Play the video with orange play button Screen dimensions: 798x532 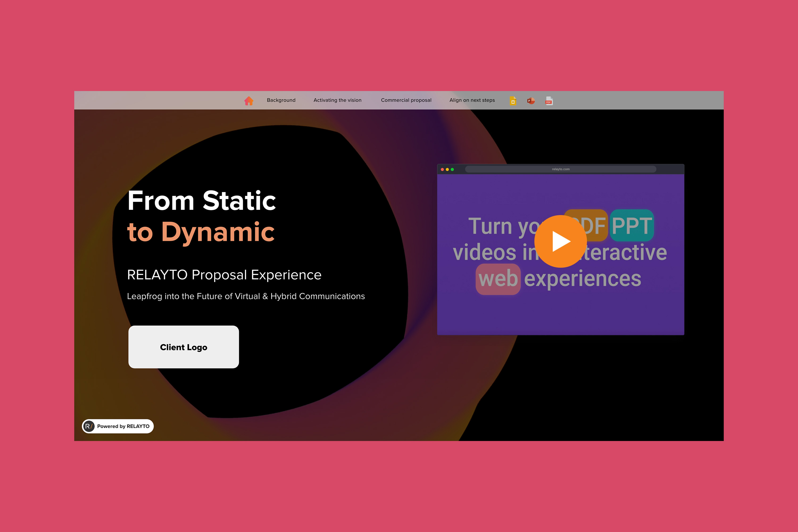coord(560,241)
